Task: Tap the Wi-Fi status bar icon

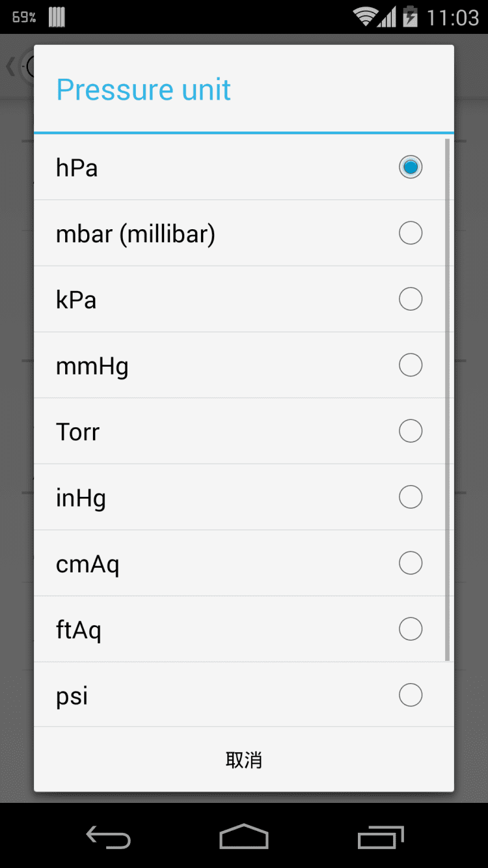Action: tap(366, 17)
